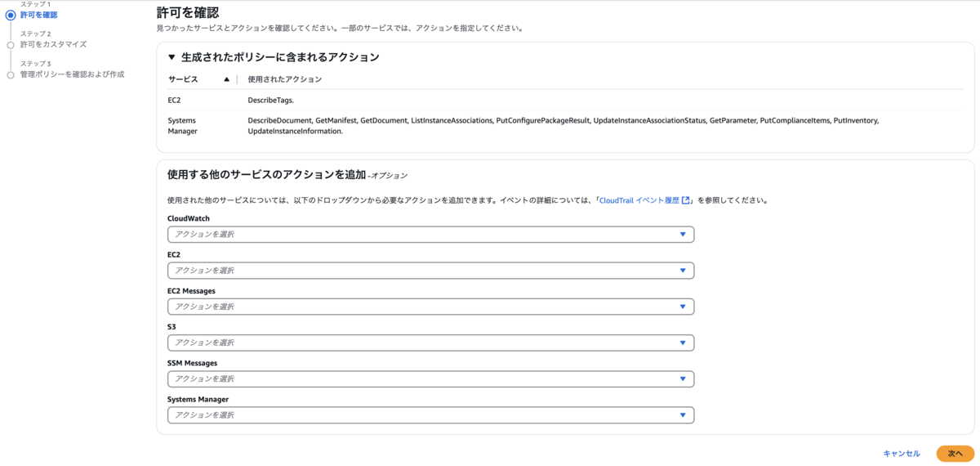Open the EC2 Messages action dropdown
The width and height of the screenshot is (980, 466).
tap(430, 307)
